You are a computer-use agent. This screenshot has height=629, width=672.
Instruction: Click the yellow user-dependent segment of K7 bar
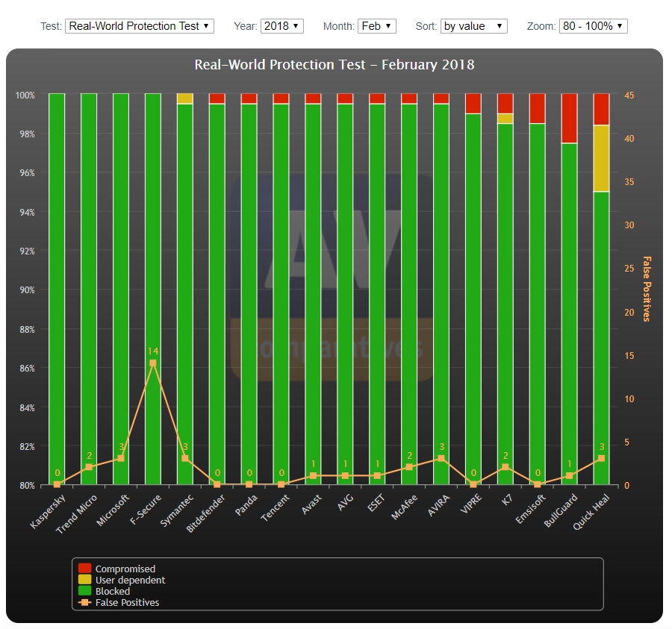click(505, 119)
